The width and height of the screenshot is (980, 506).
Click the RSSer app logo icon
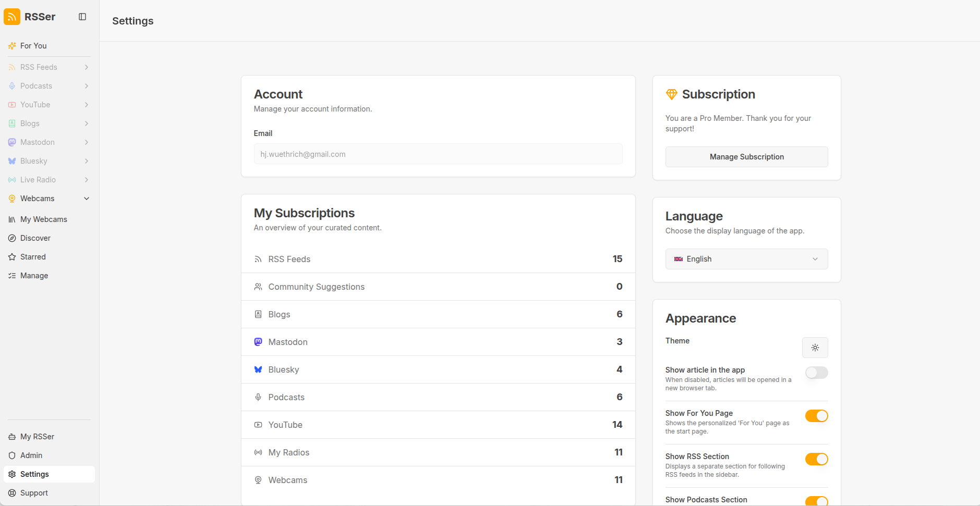pyautogui.click(x=12, y=16)
